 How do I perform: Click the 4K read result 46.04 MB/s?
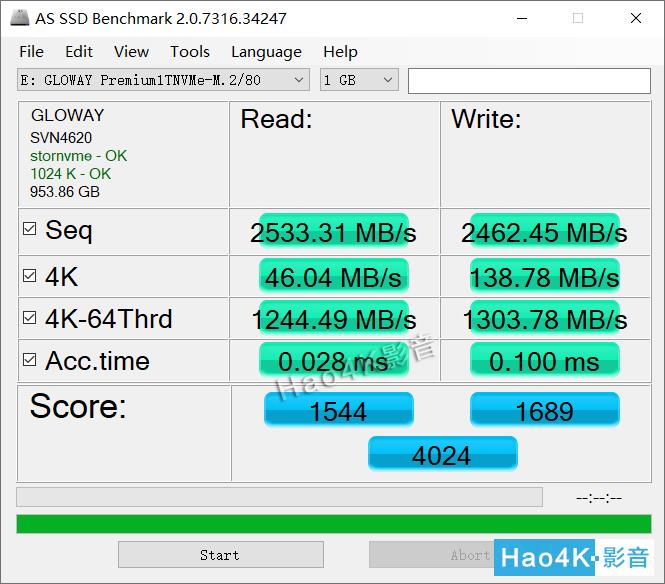[333, 277]
